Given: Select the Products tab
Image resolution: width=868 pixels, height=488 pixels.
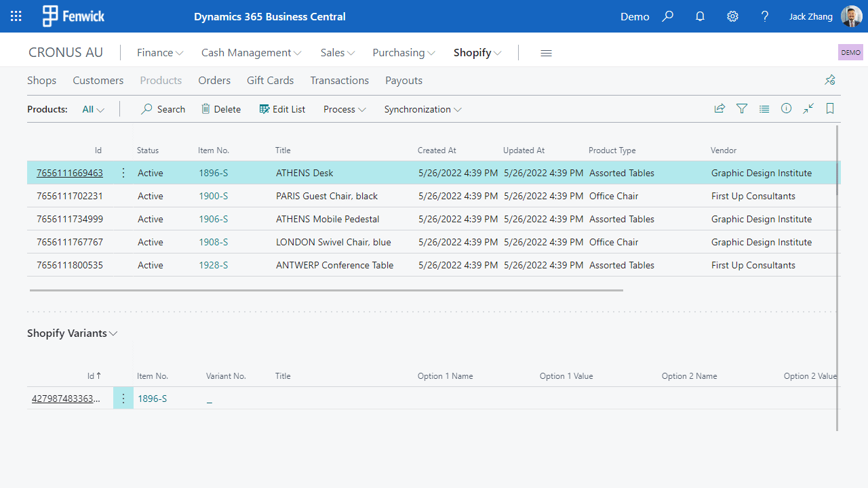Looking at the screenshot, I should point(161,80).
